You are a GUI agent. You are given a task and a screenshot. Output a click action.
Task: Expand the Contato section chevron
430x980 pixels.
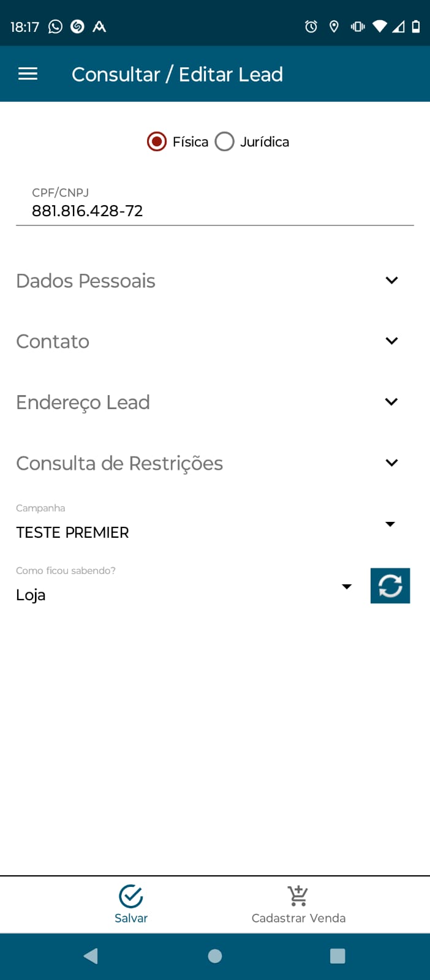[391, 341]
